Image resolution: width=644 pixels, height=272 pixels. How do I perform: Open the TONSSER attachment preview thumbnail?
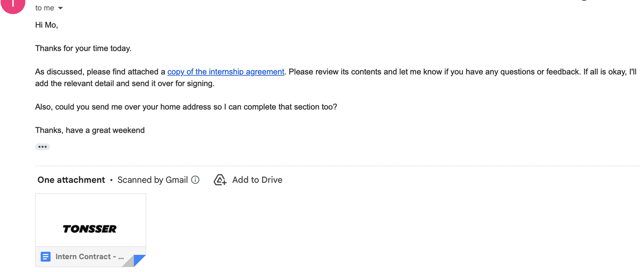point(90,221)
